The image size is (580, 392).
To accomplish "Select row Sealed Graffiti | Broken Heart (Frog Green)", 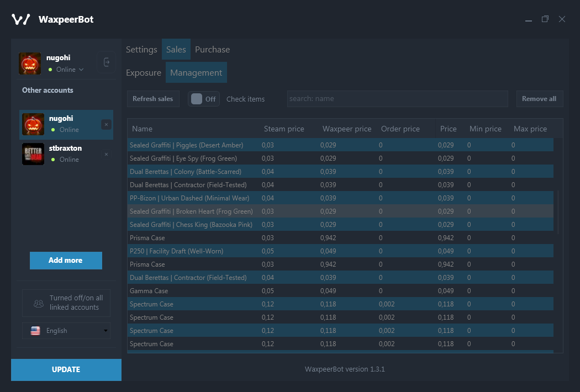I will [340, 211].
